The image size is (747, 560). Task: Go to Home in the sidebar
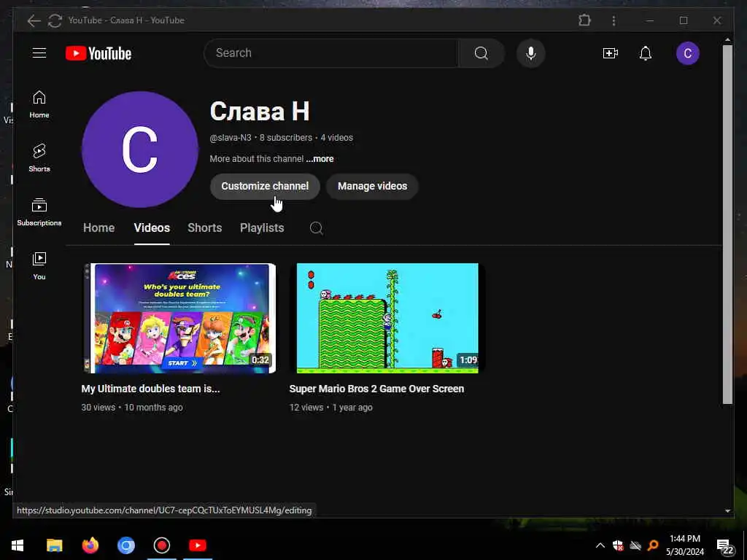tap(39, 104)
